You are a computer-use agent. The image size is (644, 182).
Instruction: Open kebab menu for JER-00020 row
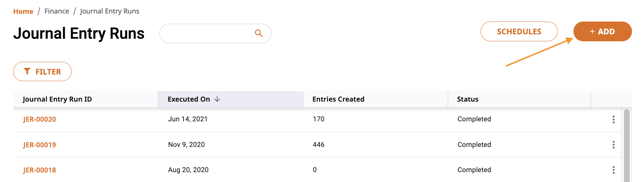coord(614,120)
